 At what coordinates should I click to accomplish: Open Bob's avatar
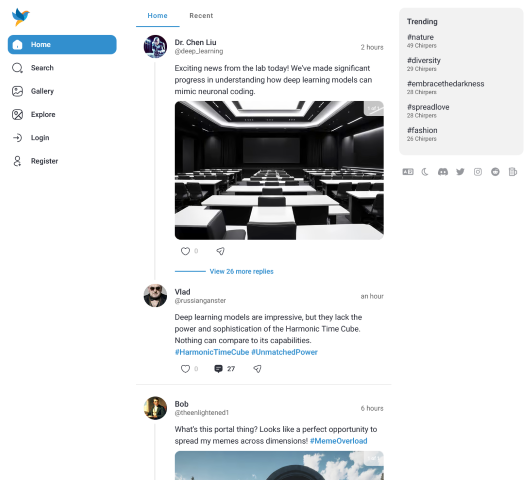[155, 408]
